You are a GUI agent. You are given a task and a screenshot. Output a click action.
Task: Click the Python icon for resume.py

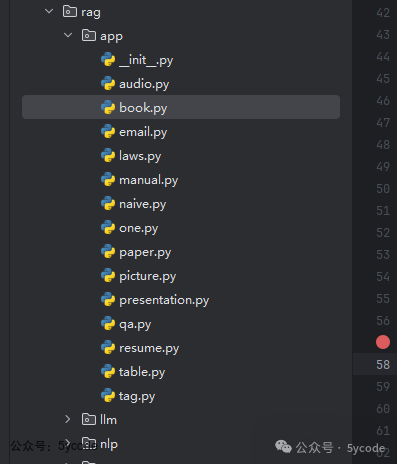tap(108, 348)
